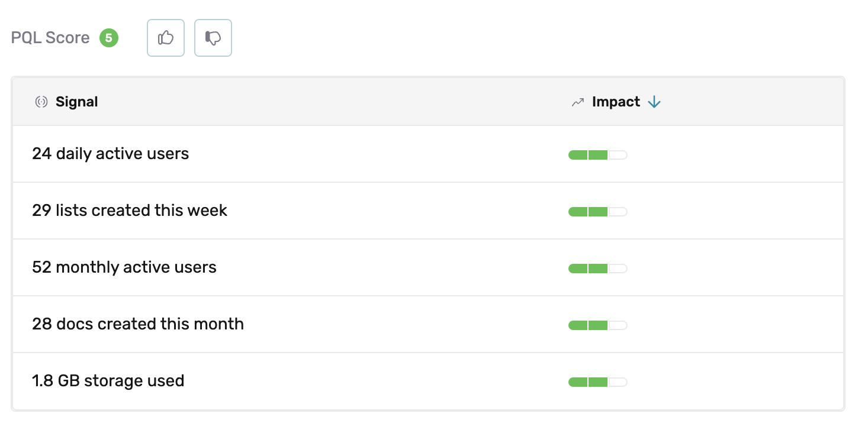
Task: Click the Signal column broadcast icon
Action: point(41,102)
